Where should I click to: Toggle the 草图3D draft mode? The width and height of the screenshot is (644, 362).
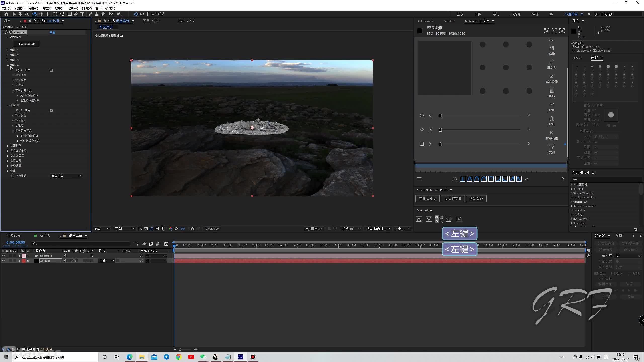[314, 229]
